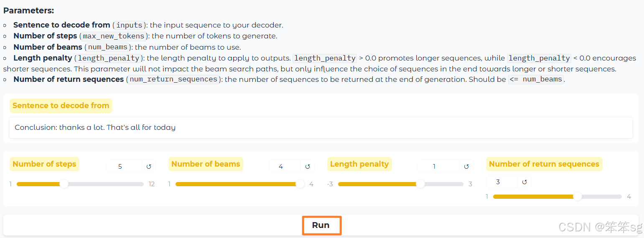Reset the Number of return sequences value

(x=524, y=182)
